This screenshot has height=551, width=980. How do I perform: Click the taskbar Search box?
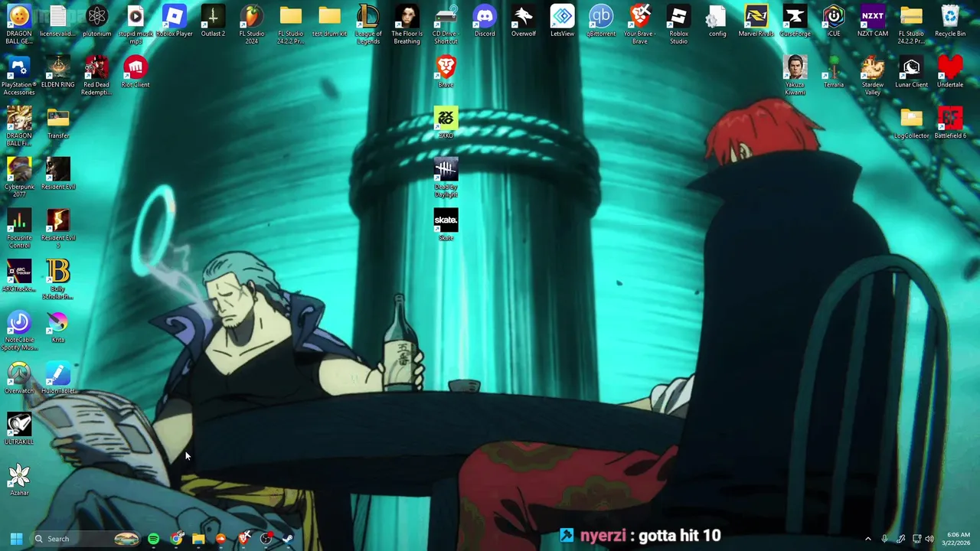pos(87,539)
